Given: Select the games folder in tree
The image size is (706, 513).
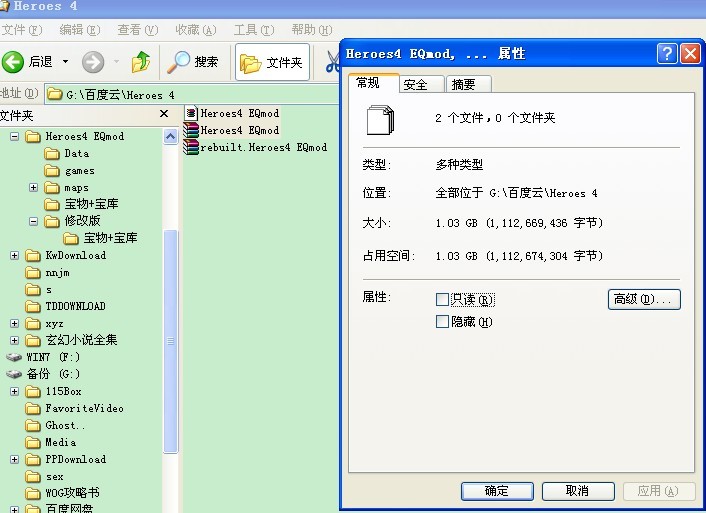Looking at the screenshot, I should (70, 171).
